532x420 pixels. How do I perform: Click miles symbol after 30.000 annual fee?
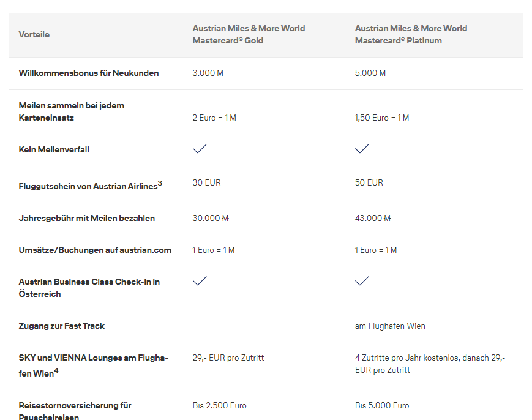[x=225, y=219]
